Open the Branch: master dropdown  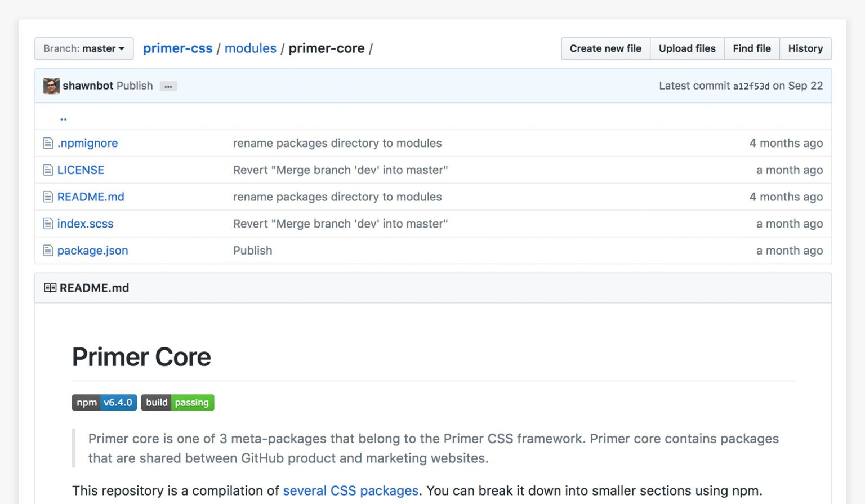84,48
